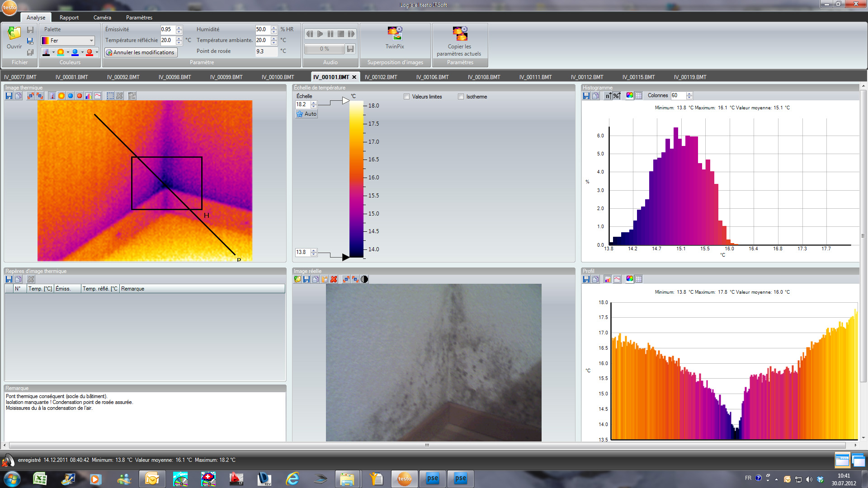Click Annuler les modifications button

point(141,52)
